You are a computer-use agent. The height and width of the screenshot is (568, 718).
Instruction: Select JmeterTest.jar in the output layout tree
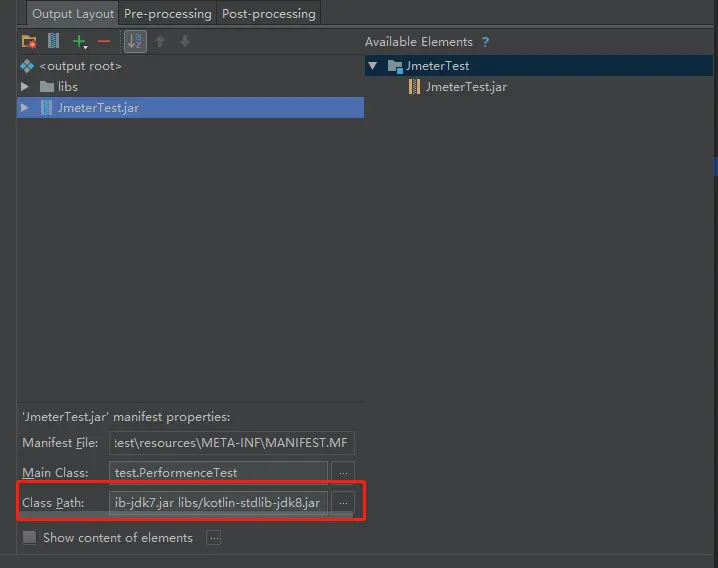190,108
